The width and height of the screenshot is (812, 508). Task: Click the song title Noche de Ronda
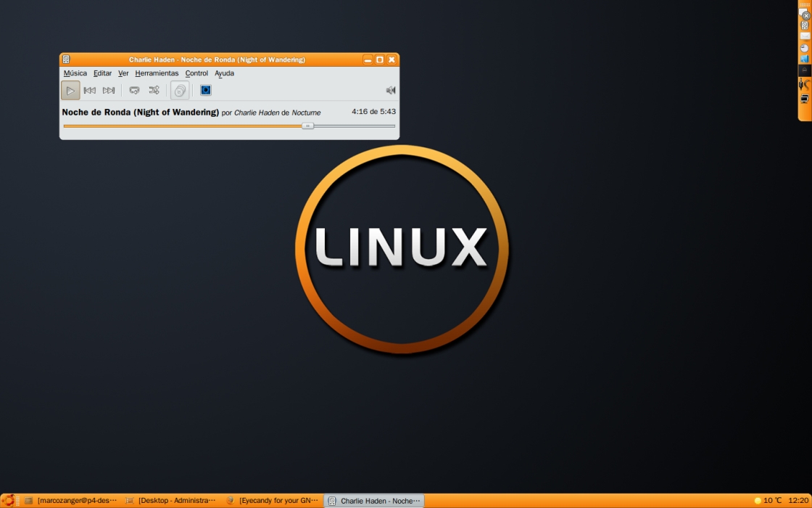pos(141,112)
